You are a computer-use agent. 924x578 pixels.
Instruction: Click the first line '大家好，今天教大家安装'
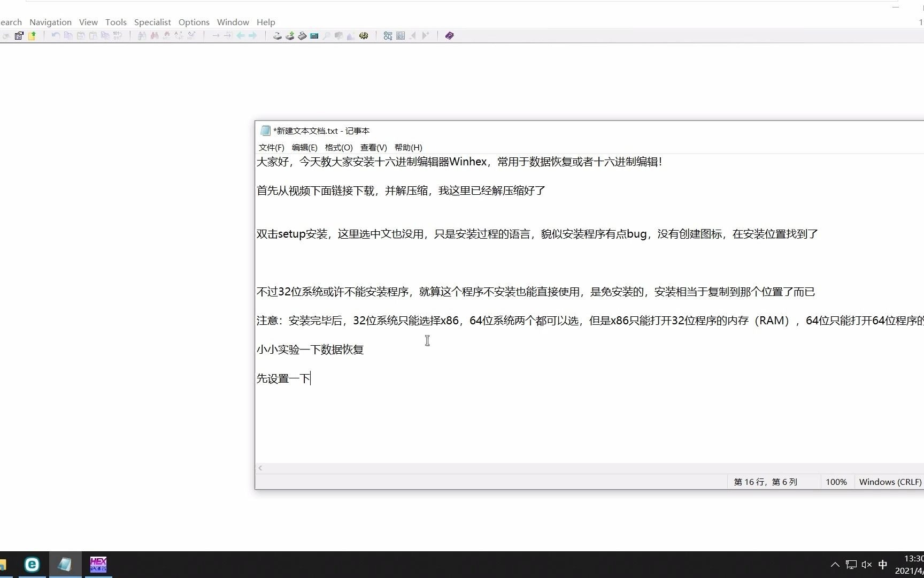(x=459, y=162)
